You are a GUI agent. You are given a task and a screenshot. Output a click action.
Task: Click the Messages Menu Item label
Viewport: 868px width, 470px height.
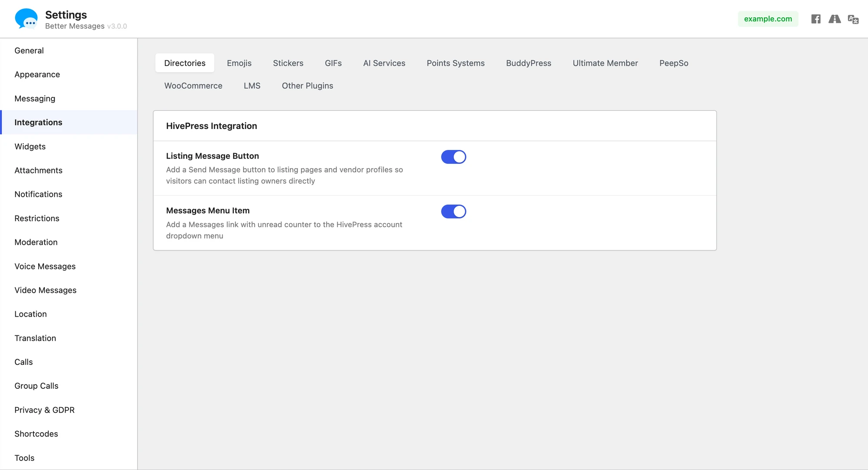pyautogui.click(x=207, y=211)
